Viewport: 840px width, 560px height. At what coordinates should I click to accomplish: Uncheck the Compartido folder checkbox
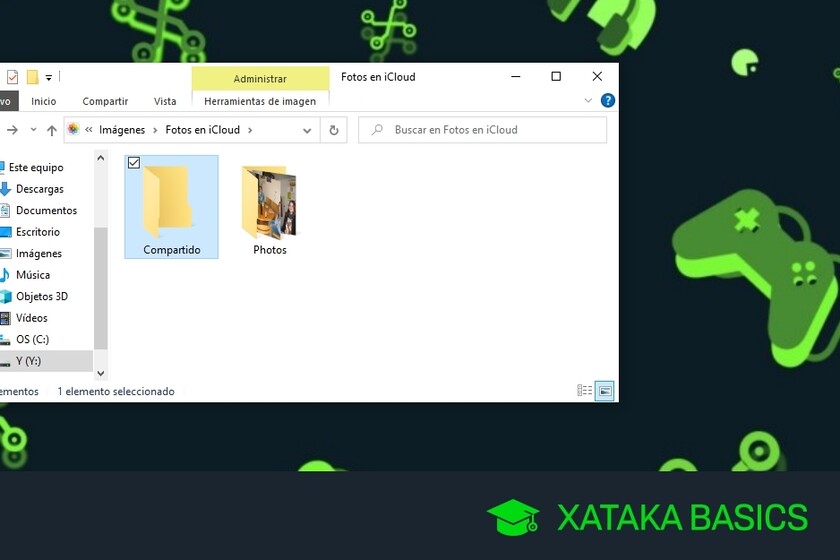coord(134,162)
